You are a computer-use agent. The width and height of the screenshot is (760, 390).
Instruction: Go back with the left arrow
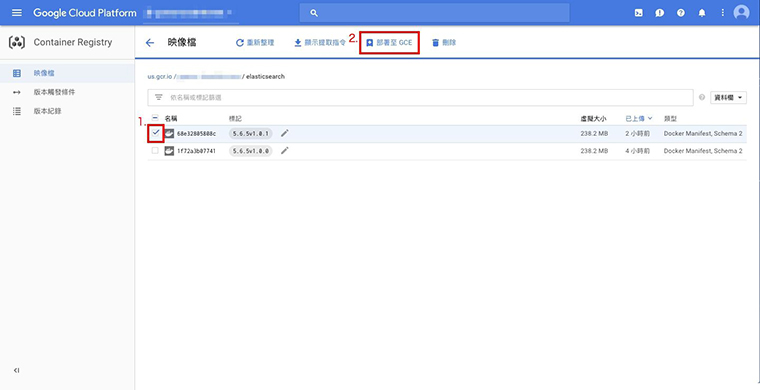point(150,43)
